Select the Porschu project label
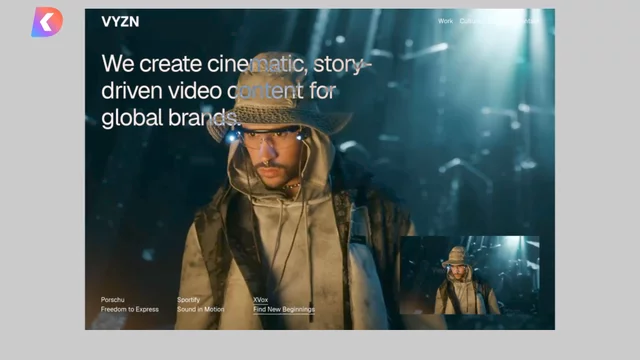640x360 pixels. pyautogui.click(x=113, y=300)
